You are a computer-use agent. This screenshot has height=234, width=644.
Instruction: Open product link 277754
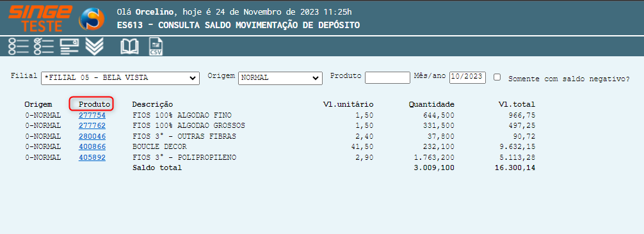(92, 115)
